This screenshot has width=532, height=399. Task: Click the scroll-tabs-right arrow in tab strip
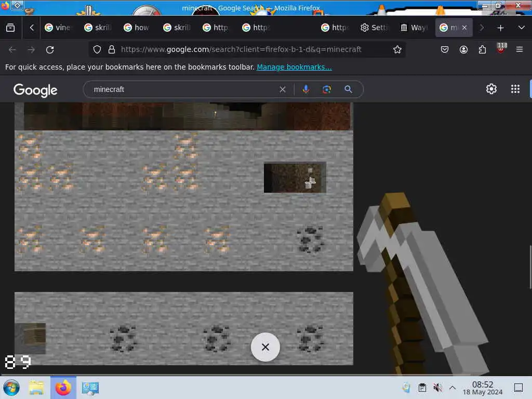pyautogui.click(x=482, y=28)
